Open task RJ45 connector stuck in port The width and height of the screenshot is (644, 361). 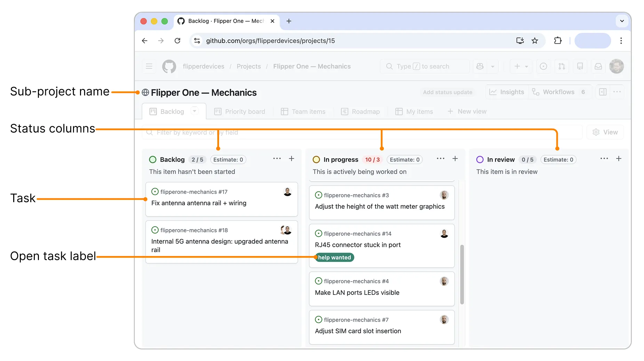[x=358, y=245]
